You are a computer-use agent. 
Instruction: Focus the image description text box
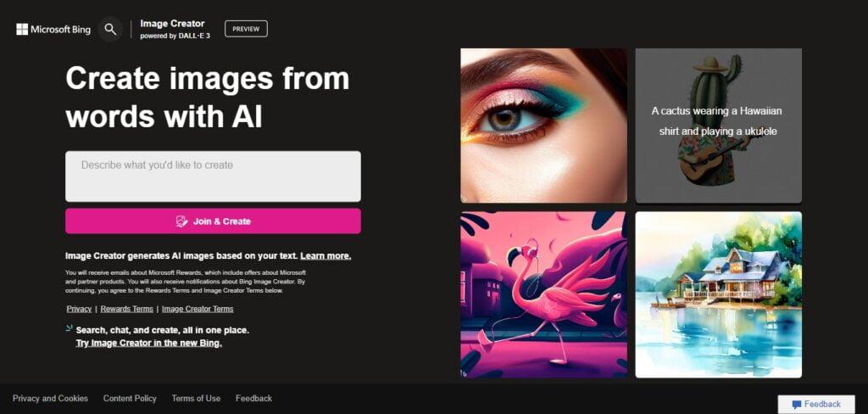(213, 176)
